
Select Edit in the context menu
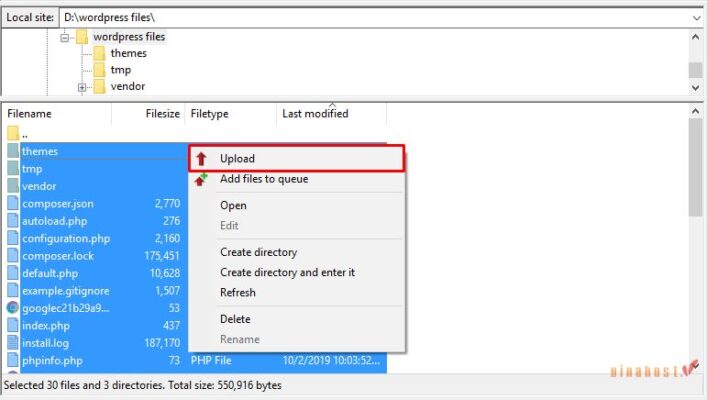pyautogui.click(x=296, y=225)
